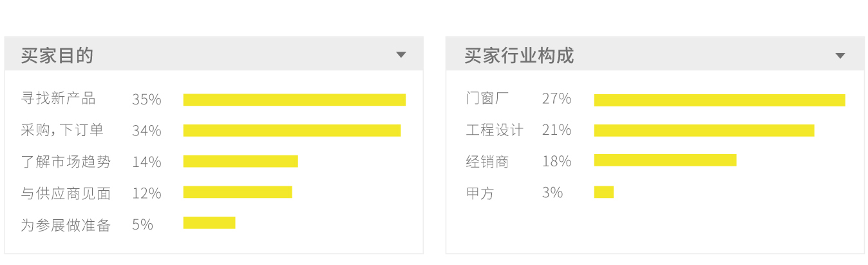Click the 35% yellow bar for 寻找新产品

294,99
